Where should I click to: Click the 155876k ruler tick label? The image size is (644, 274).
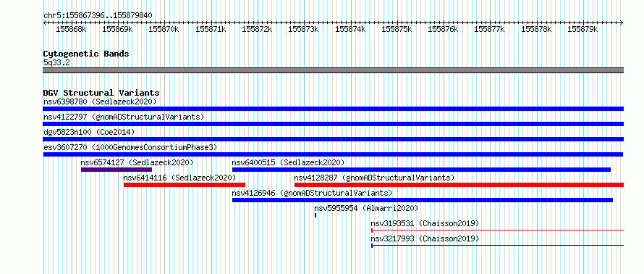[443, 29]
